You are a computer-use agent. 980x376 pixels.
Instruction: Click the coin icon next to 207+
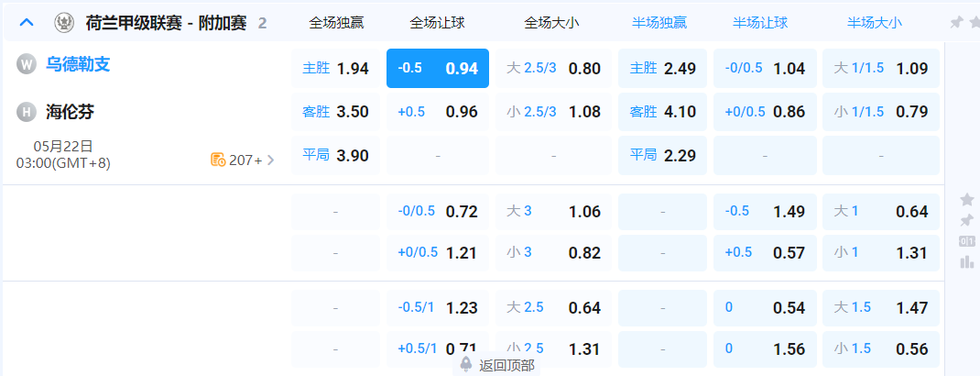click(217, 160)
